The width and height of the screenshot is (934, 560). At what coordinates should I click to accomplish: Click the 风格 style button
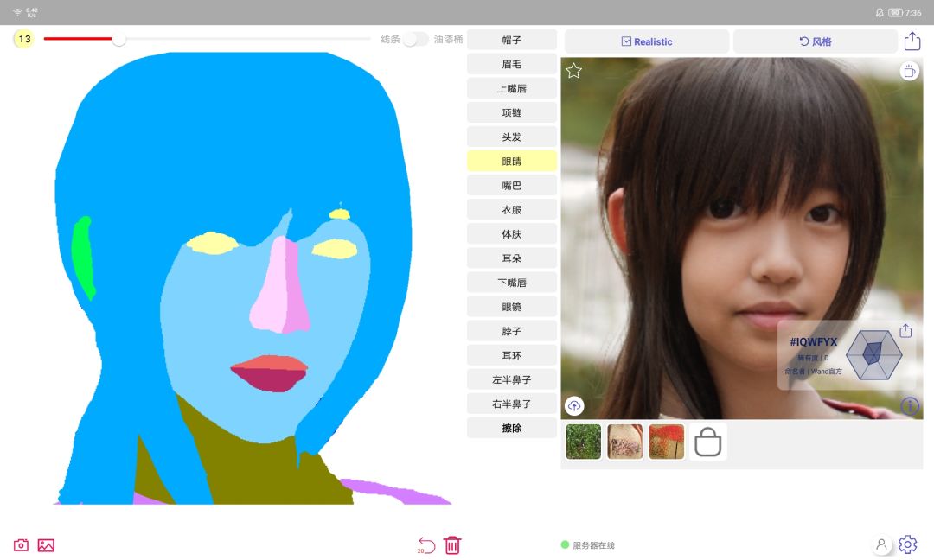(x=815, y=41)
